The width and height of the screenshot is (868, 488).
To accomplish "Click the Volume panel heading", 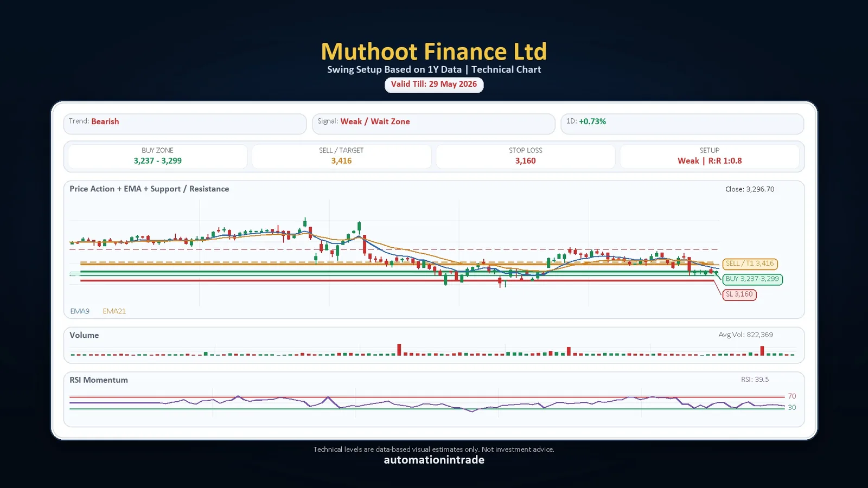I will pyautogui.click(x=84, y=335).
